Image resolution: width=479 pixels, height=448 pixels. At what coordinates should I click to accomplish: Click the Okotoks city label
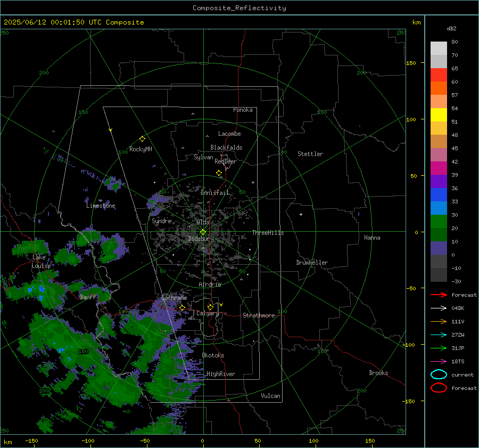(213, 355)
